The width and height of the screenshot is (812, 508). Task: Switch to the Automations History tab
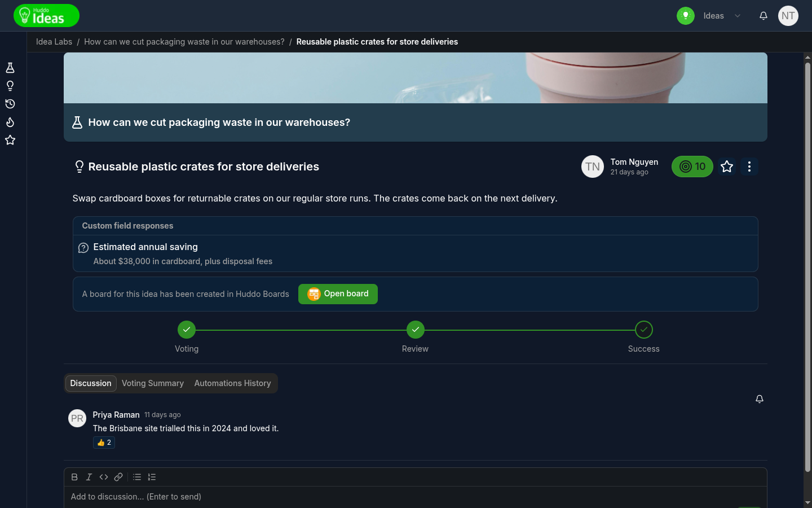[232, 383]
